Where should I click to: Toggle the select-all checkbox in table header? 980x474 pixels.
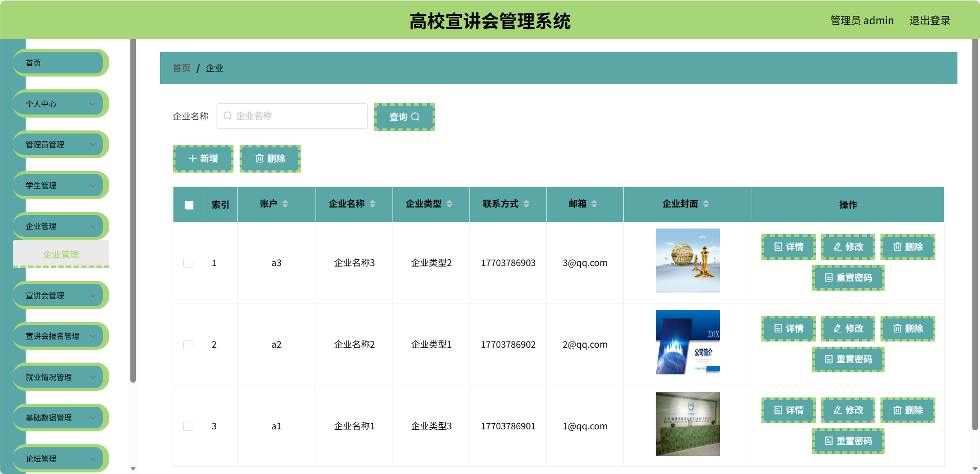[189, 205]
